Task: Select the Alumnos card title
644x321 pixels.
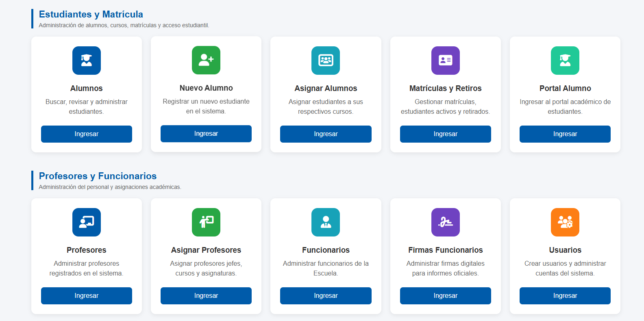Action: pos(87,88)
